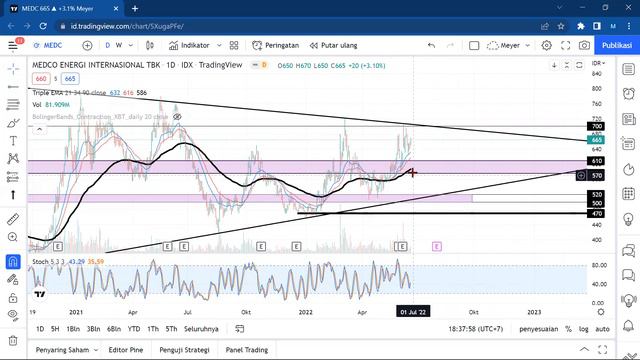This screenshot has height=360, width=640.
Task: Select the crosshair cursor tool
Action: (13, 69)
